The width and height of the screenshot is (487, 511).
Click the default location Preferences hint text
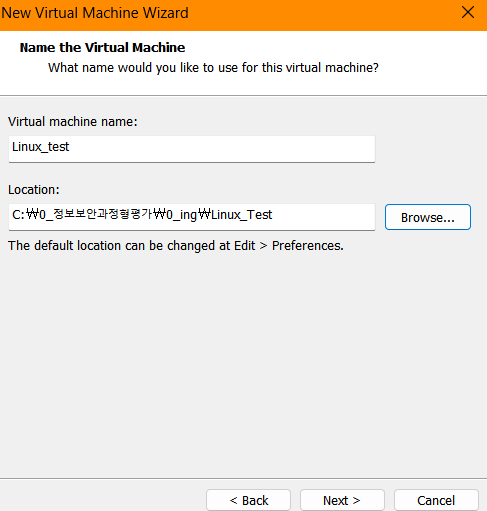pyautogui.click(x=176, y=246)
